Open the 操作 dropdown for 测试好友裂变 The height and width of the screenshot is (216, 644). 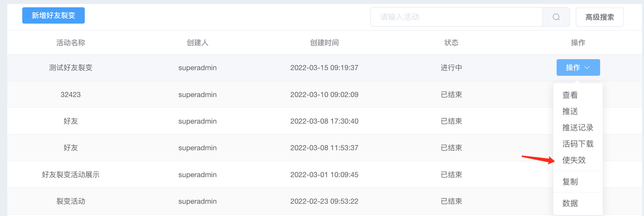578,67
